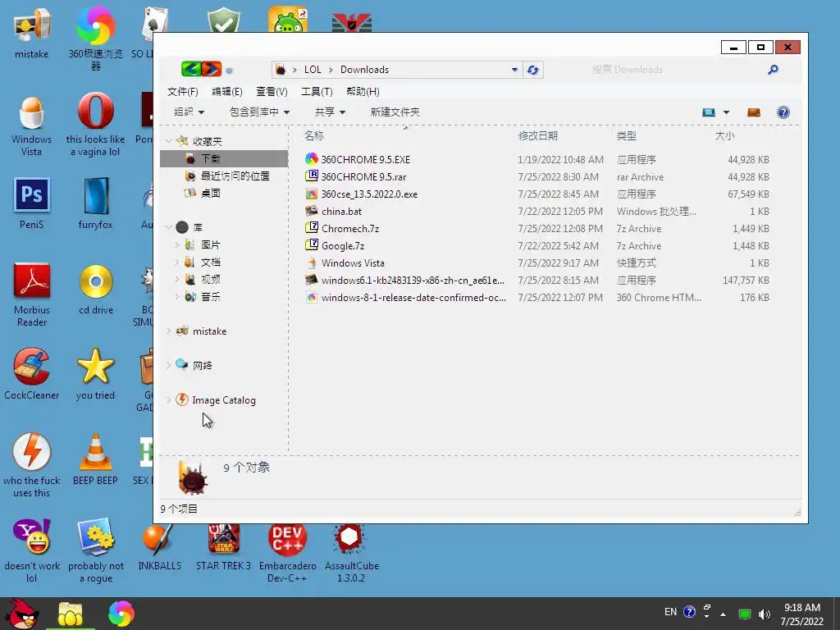
Task: Open the view options dropdown arrow
Action: (727, 112)
